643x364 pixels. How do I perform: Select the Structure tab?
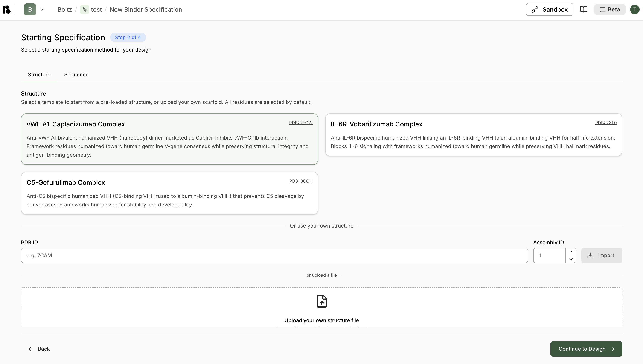39,74
